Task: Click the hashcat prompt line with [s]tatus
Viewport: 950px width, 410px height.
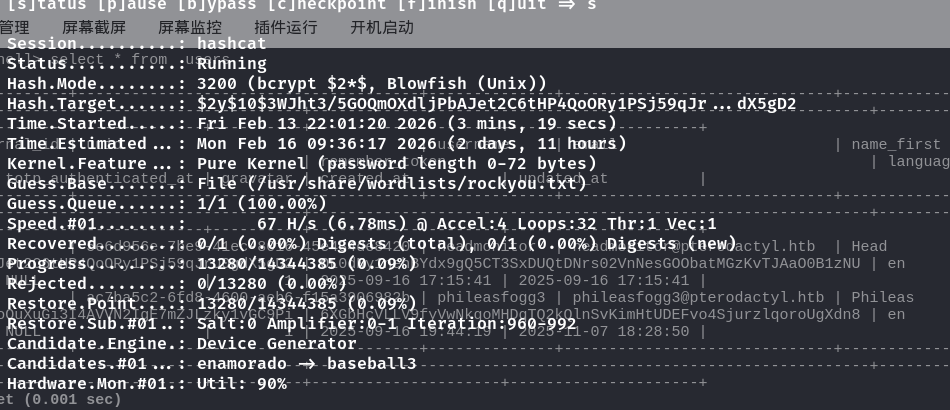Action: 300,5
